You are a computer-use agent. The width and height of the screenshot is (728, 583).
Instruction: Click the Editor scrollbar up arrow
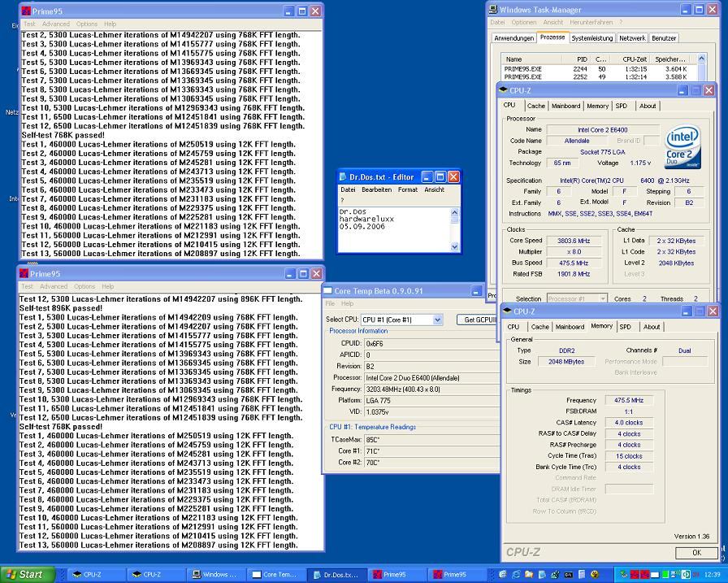coord(454,213)
